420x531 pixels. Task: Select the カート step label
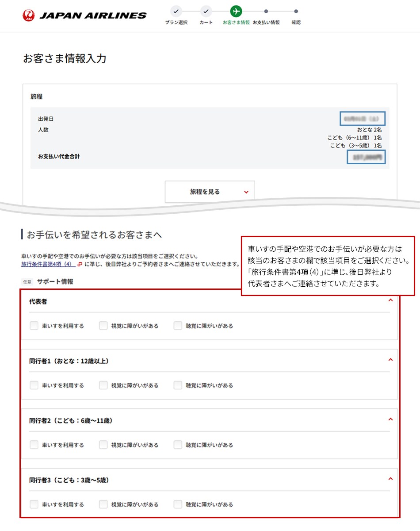[206, 23]
